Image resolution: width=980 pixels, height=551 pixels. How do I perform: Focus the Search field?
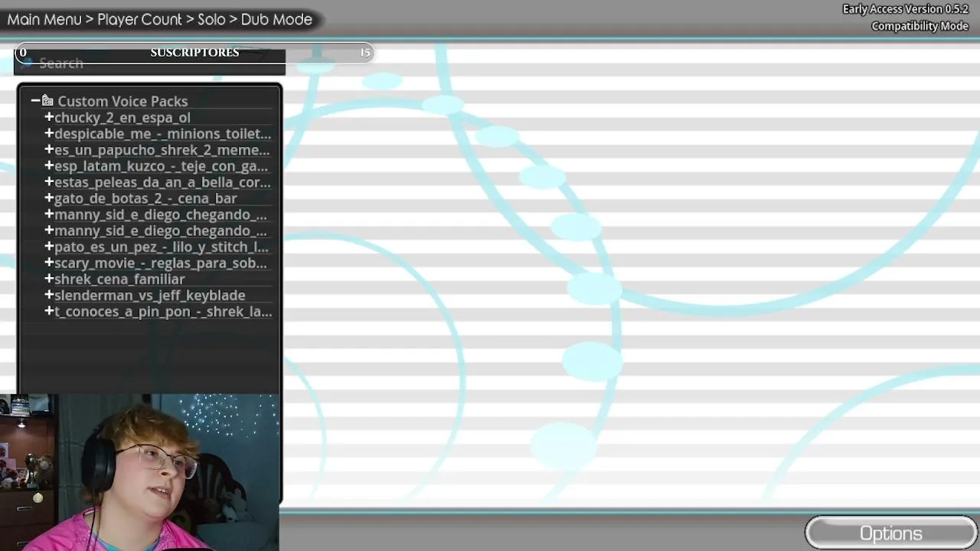click(149, 63)
